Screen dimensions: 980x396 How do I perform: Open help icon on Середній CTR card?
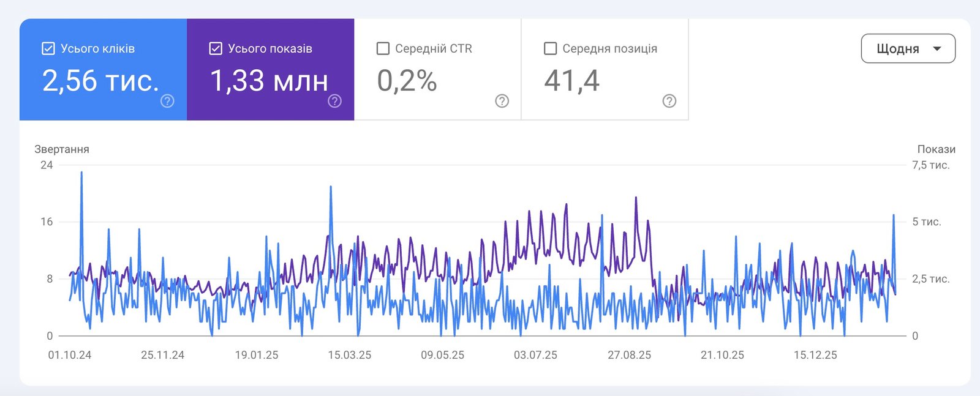coord(502,101)
